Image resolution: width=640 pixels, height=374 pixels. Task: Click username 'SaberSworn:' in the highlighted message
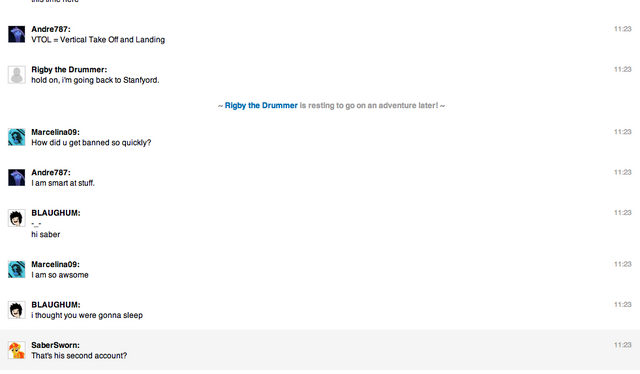point(56,345)
